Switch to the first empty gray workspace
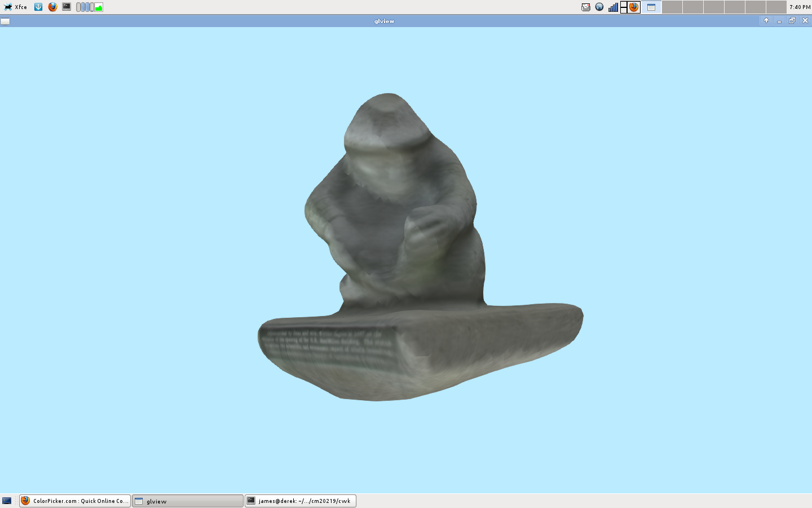Viewport: 812px width, 508px height. click(x=672, y=7)
